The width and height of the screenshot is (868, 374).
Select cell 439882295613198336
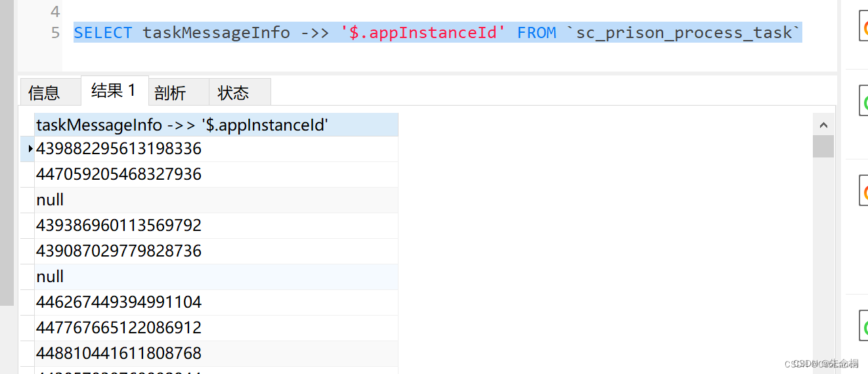click(x=119, y=149)
